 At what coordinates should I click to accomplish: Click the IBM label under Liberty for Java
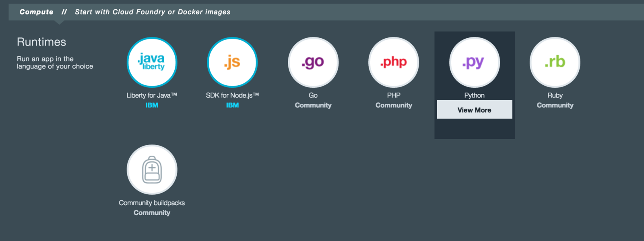pos(152,105)
